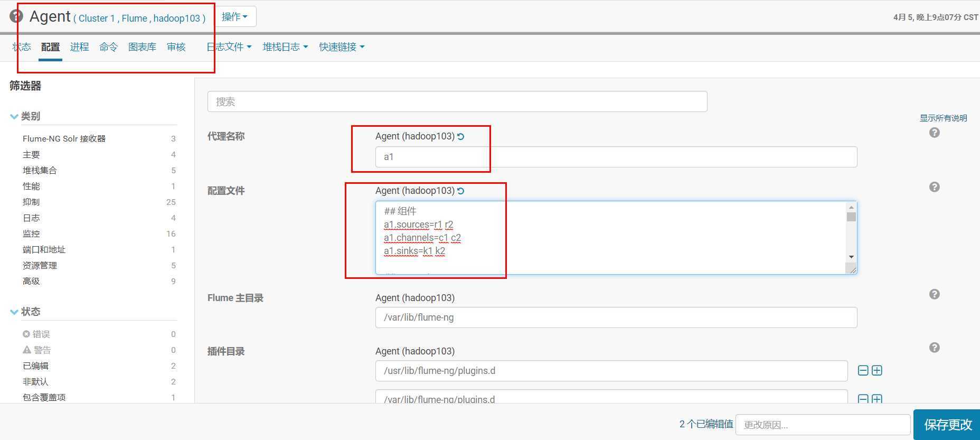
Task: Click scroll-up arrow of config textarea
Action: 851,207
